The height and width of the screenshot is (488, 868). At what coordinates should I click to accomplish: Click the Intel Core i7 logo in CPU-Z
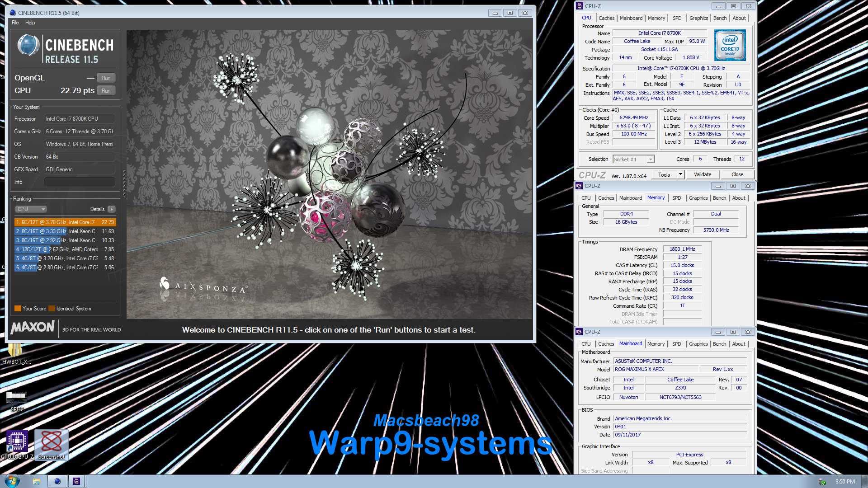[730, 45]
